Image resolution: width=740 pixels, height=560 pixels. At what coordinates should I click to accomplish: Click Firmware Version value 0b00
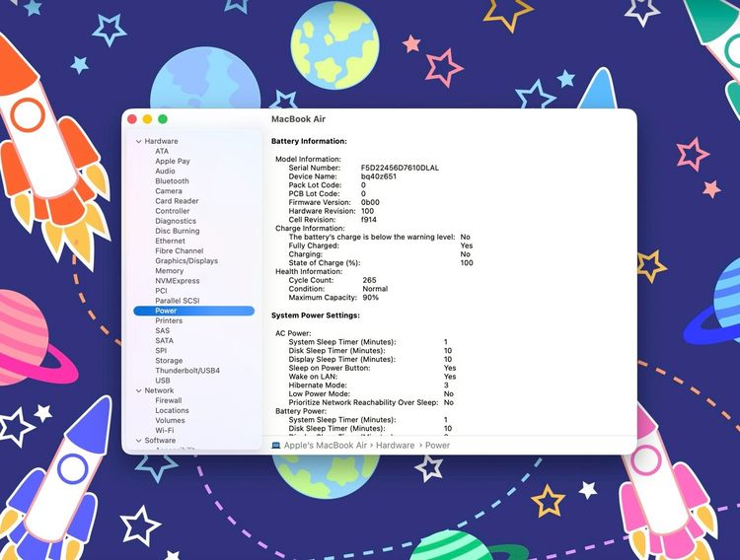click(370, 202)
